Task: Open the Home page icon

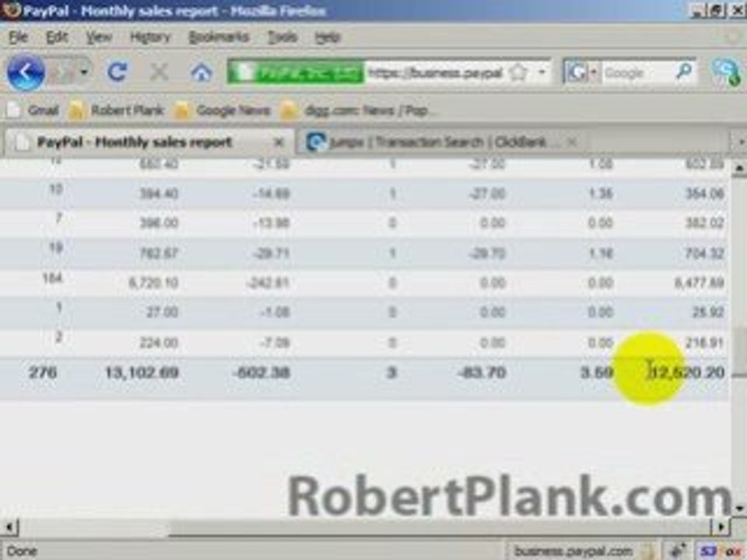Action: (201, 73)
